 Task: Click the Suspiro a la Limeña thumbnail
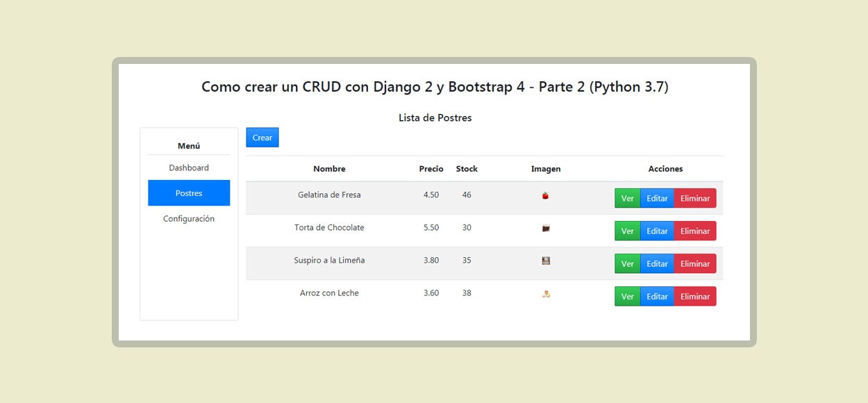pos(546,261)
